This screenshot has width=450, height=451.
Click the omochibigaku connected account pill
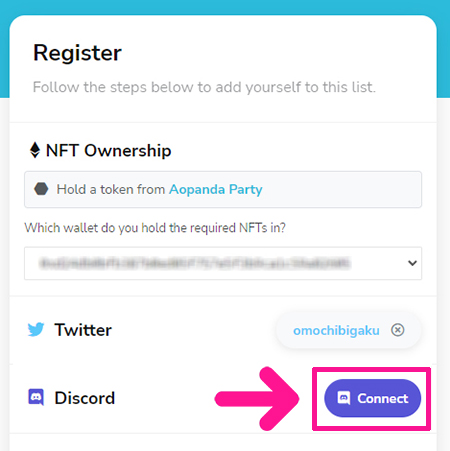(348, 330)
